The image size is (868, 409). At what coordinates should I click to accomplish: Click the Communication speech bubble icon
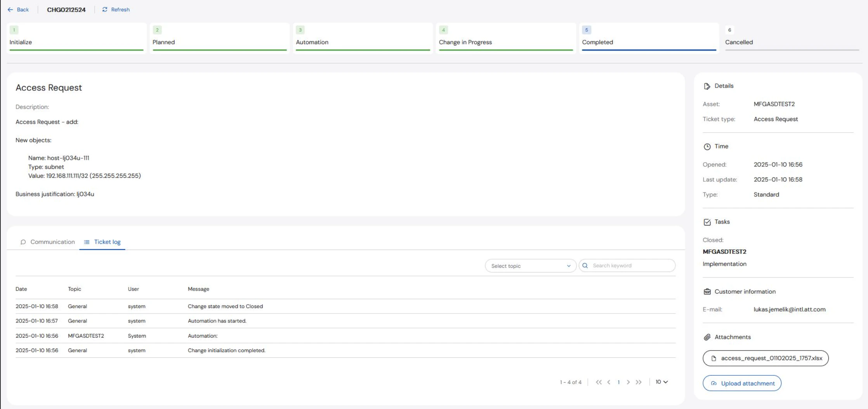(x=23, y=242)
